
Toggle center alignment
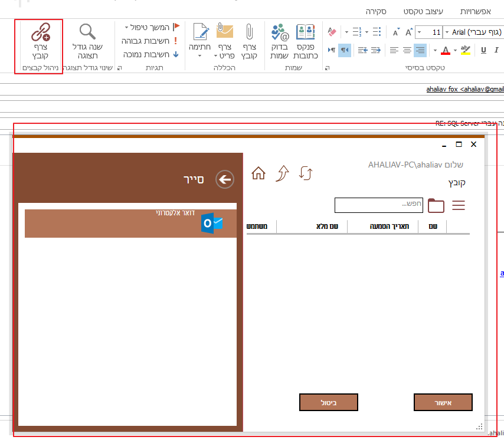point(407,50)
